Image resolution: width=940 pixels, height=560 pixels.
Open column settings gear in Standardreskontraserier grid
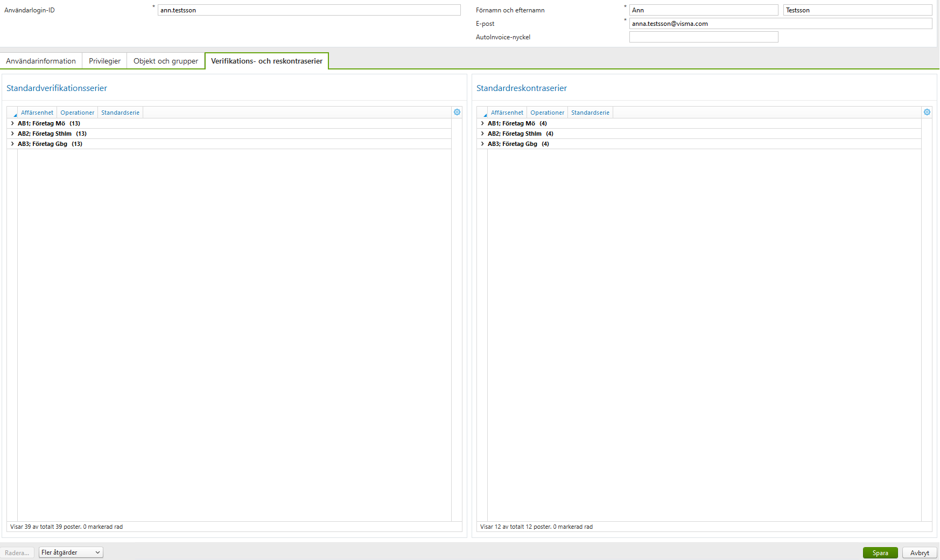[927, 112]
